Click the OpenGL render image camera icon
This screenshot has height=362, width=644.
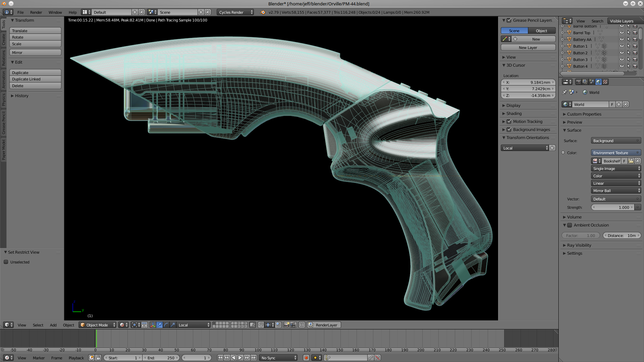[x=286, y=325]
